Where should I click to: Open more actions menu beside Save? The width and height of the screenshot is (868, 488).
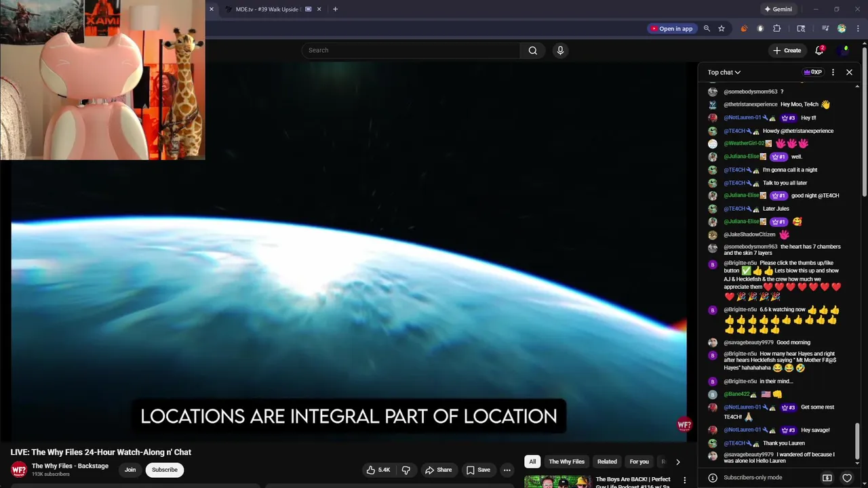click(507, 470)
